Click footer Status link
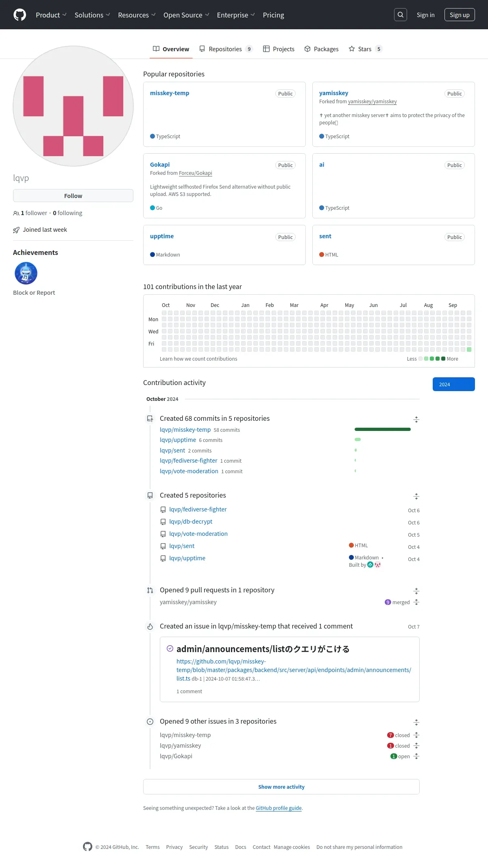Viewport: 488px width, 868px height. [x=221, y=847]
